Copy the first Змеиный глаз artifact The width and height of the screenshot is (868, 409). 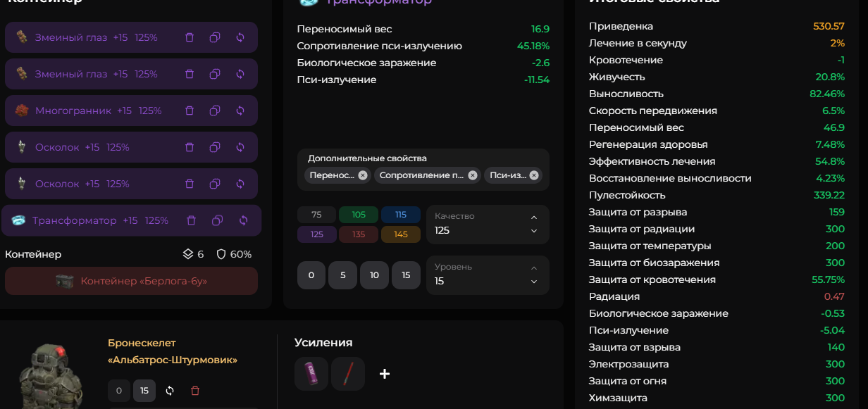[215, 37]
